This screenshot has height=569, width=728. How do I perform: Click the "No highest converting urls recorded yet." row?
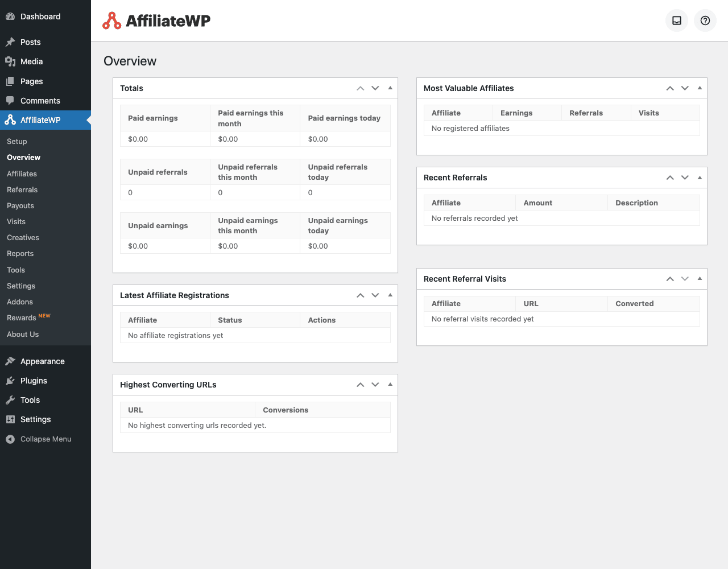255,425
